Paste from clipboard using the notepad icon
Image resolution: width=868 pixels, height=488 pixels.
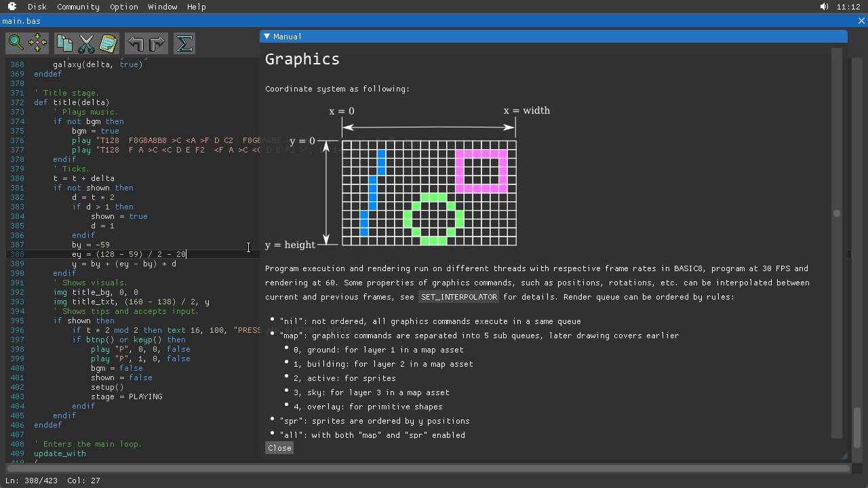coord(107,43)
